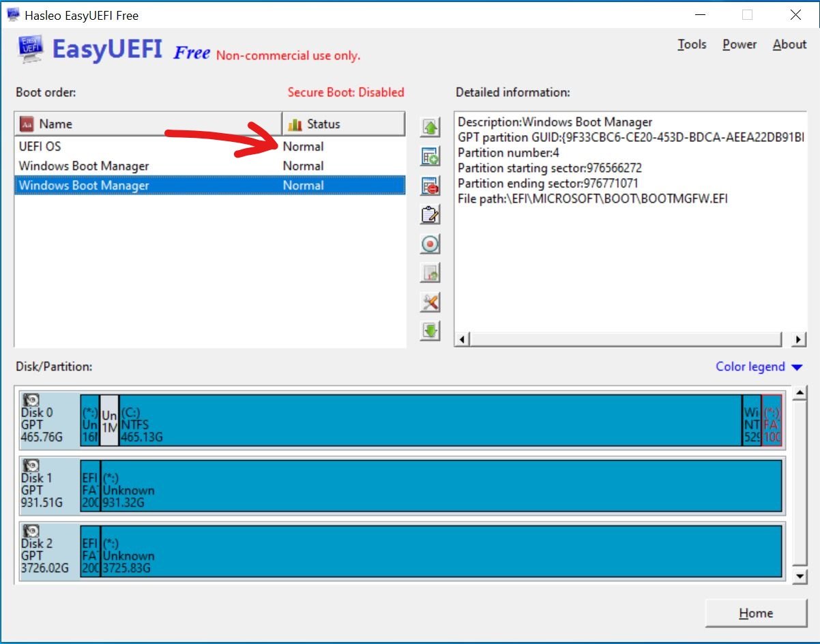
Task: Click the Description:Windows Boot Manager line
Action: click(555, 122)
